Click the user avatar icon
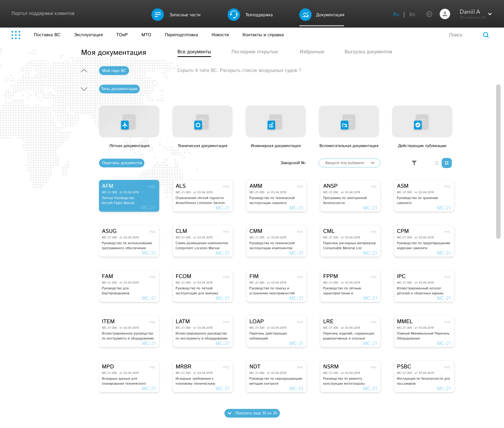This screenshot has height=428, width=504. pyautogui.click(x=445, y=14)
